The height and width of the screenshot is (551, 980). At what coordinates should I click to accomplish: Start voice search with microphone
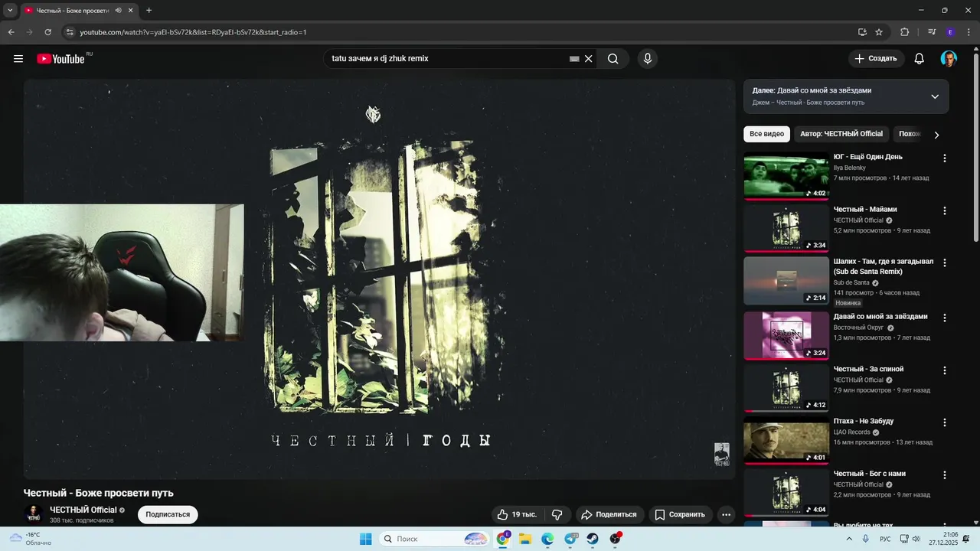point(648,59)
